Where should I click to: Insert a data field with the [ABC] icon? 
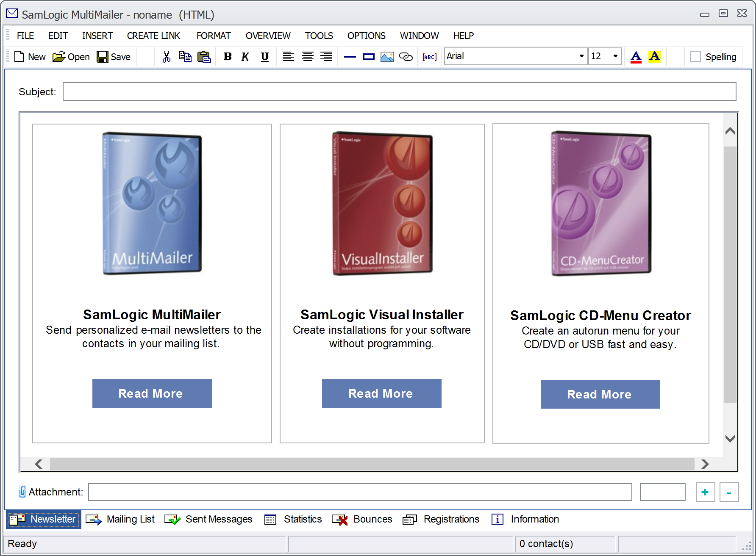[430, 57]
